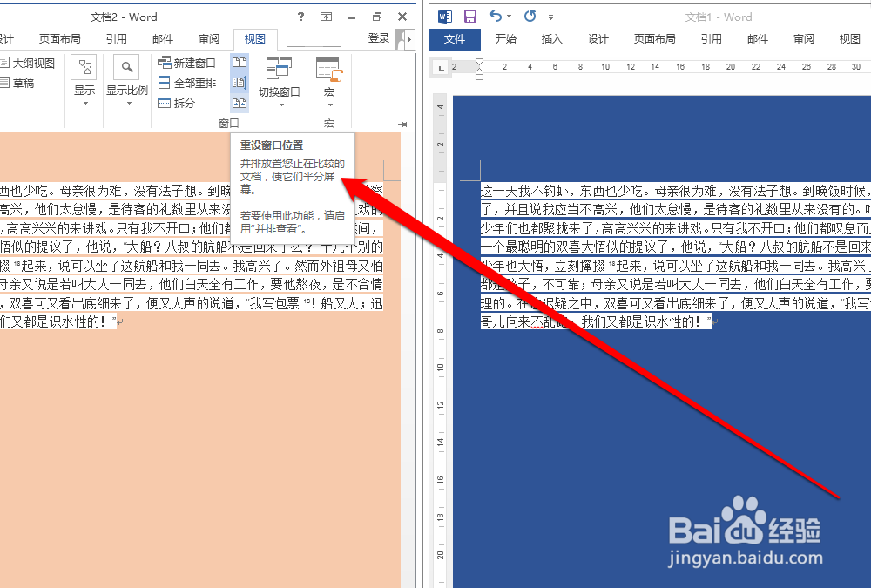This screenshot has width=871, height=588.
Task: Toggle View Side by Side icon
Action: (240, 62)
